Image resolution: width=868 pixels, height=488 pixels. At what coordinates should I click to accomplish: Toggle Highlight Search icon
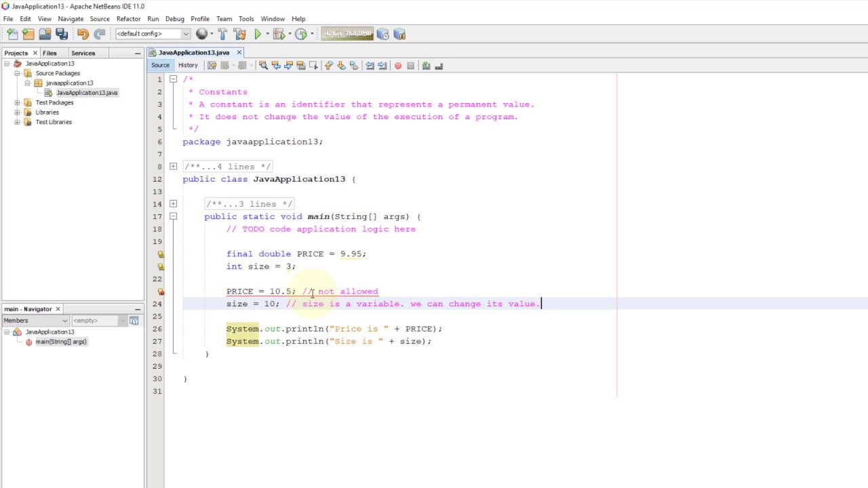(300, 66)
